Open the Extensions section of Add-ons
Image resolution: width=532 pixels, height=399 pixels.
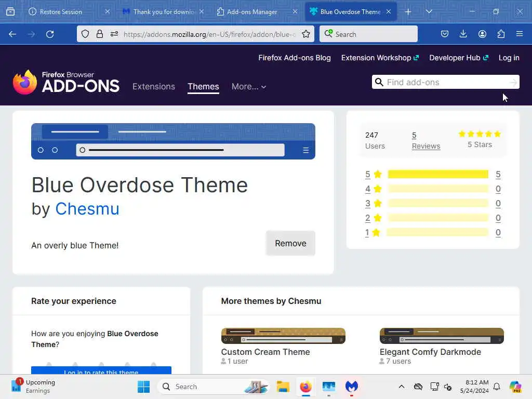pos(154,87)
